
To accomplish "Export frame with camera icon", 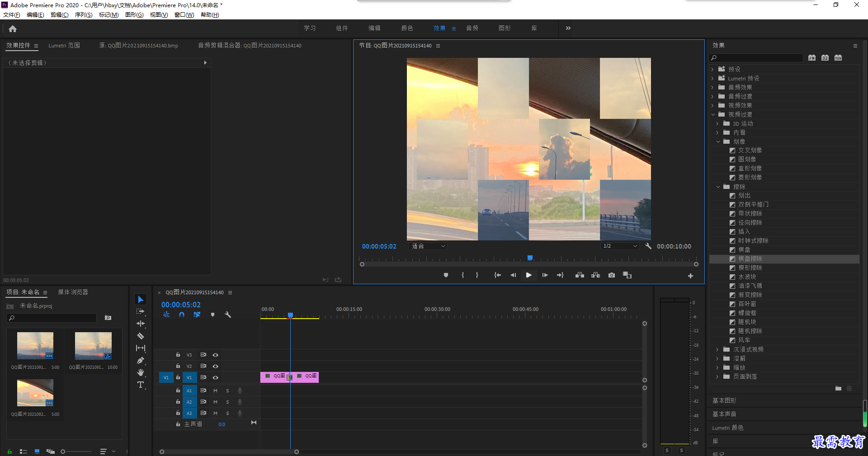I will coord(611,275).
